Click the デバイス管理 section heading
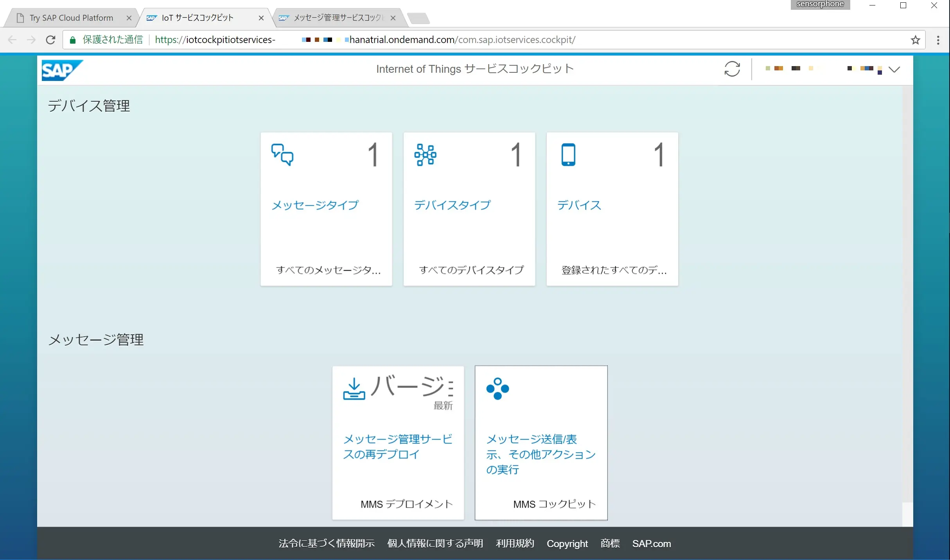This screenshot has height=560, width=950. [x=89, y=106]
